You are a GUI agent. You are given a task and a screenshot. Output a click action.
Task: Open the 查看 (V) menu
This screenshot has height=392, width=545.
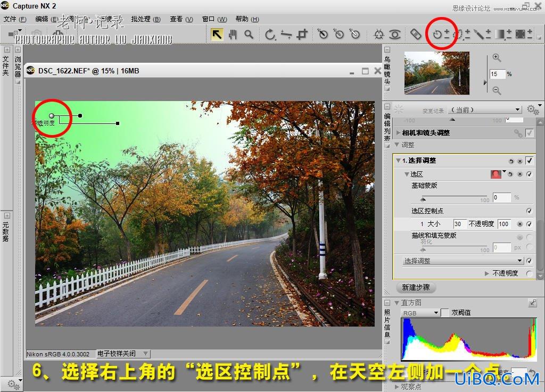pyautogui.click(x=181, y=19)
